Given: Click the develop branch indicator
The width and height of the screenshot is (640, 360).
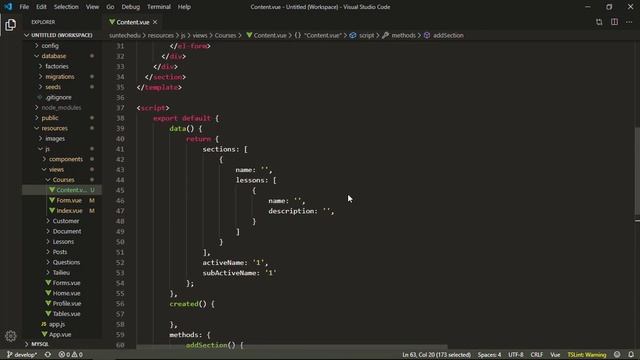Looking at the screenshot, I should 22,354.
